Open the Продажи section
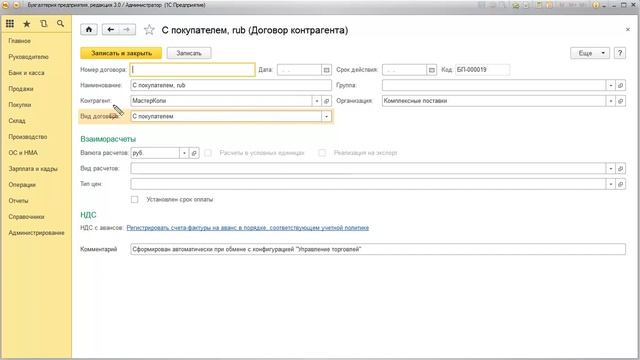 coord(21,89)
